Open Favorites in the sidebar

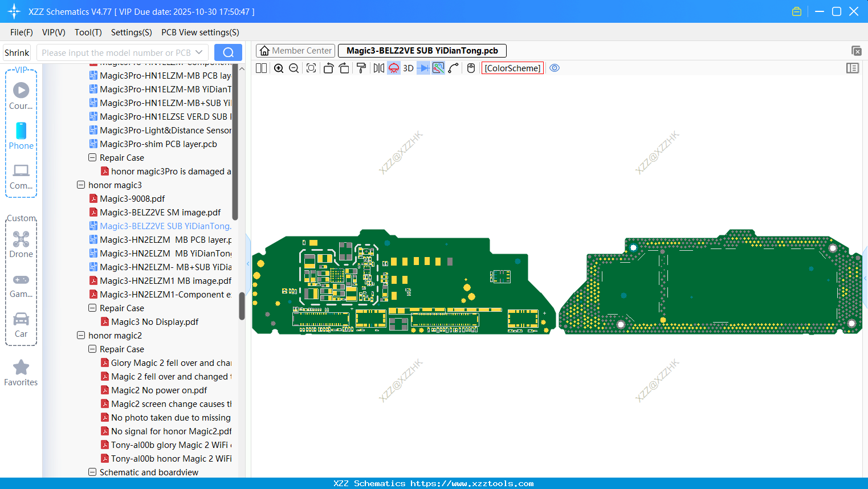pos(21,373)
